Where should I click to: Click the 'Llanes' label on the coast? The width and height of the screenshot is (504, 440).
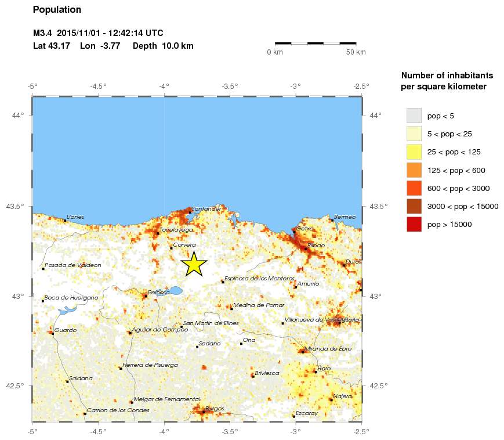click(75, 217)
